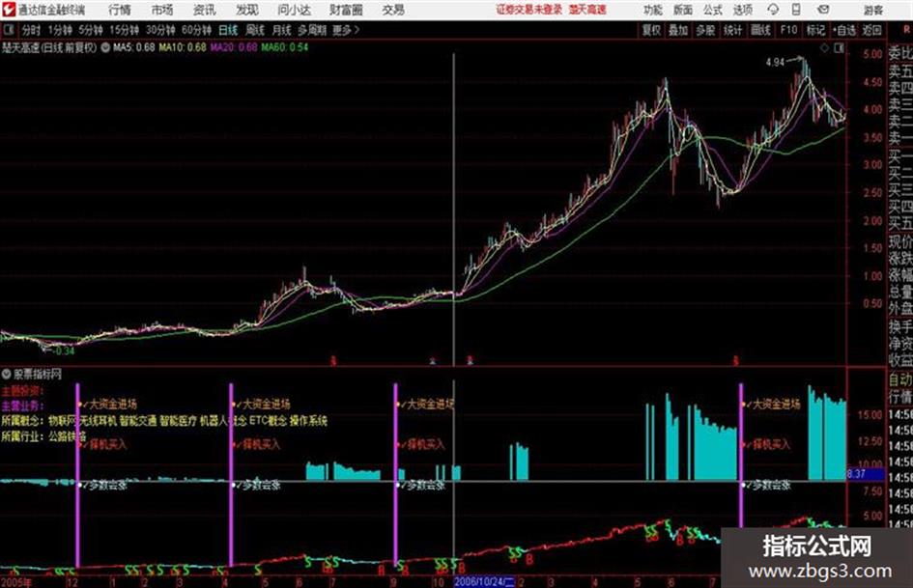913x588 pixels.
Task: Click the 复权 toolbar button
Action: coord(651,30)
